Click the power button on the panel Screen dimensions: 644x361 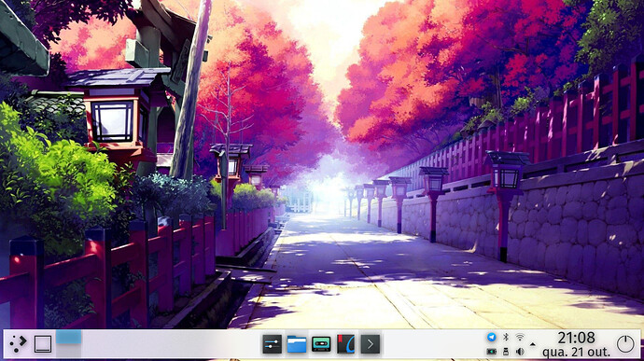[x=625, y=344]
